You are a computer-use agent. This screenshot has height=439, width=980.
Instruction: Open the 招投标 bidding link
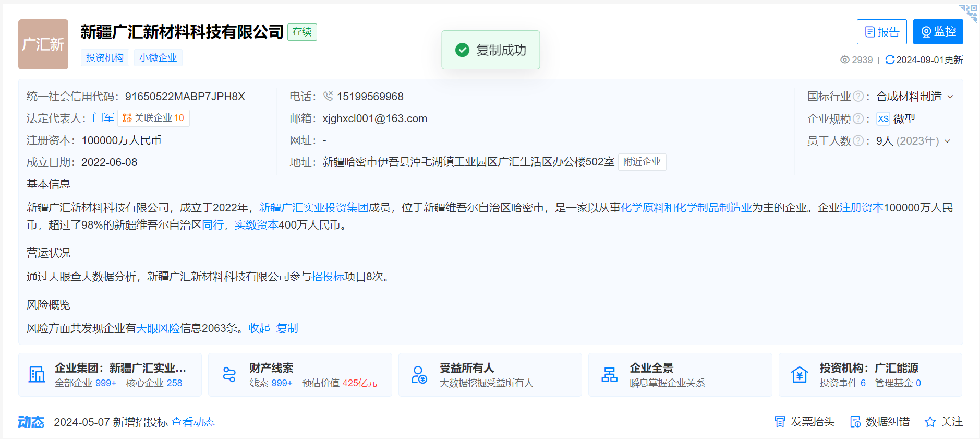328,277
